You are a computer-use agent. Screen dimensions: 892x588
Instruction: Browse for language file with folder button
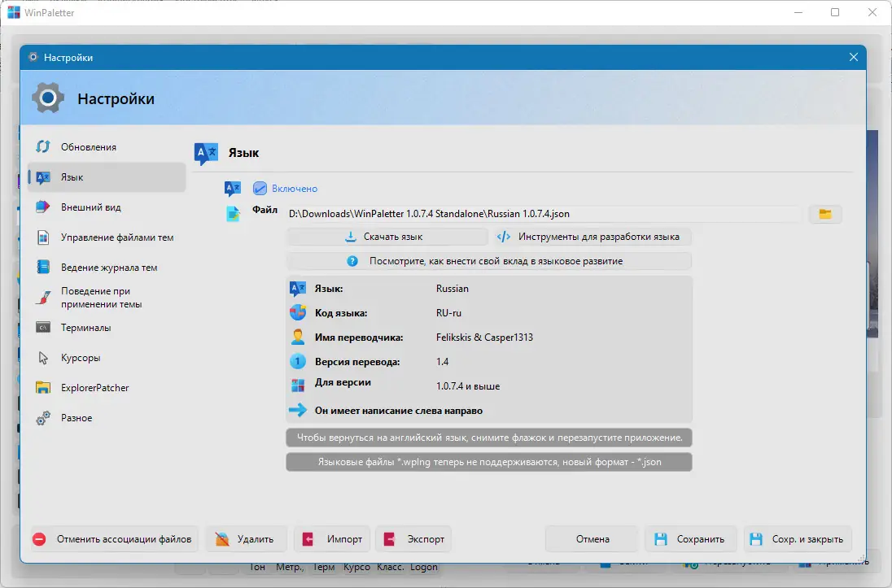[x=825, y=214]
